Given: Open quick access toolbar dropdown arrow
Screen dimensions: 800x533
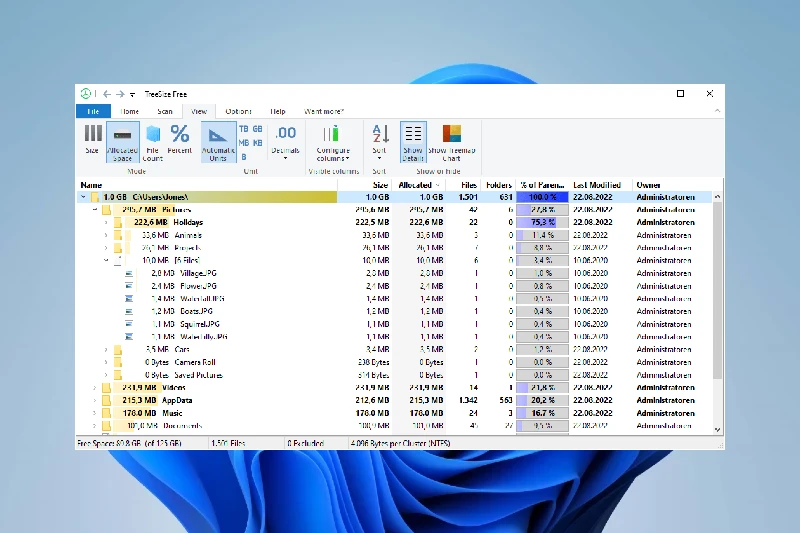Looking at the screenshot, I should 132,95.
